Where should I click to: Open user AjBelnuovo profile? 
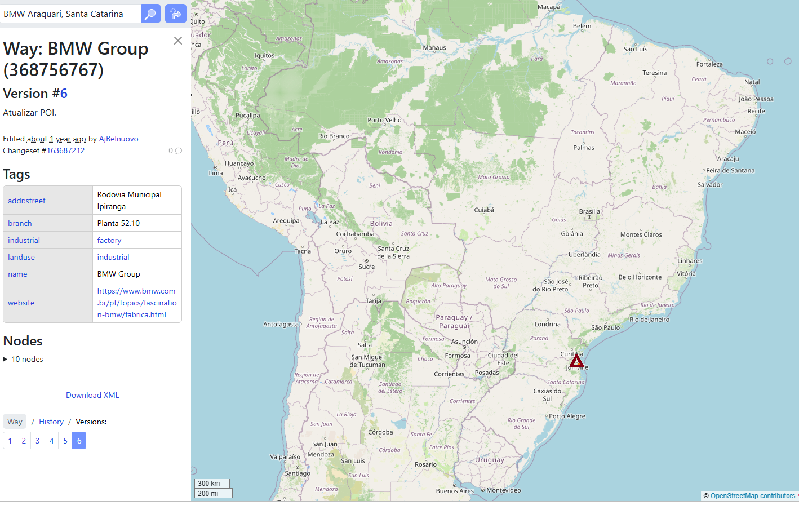118,139
